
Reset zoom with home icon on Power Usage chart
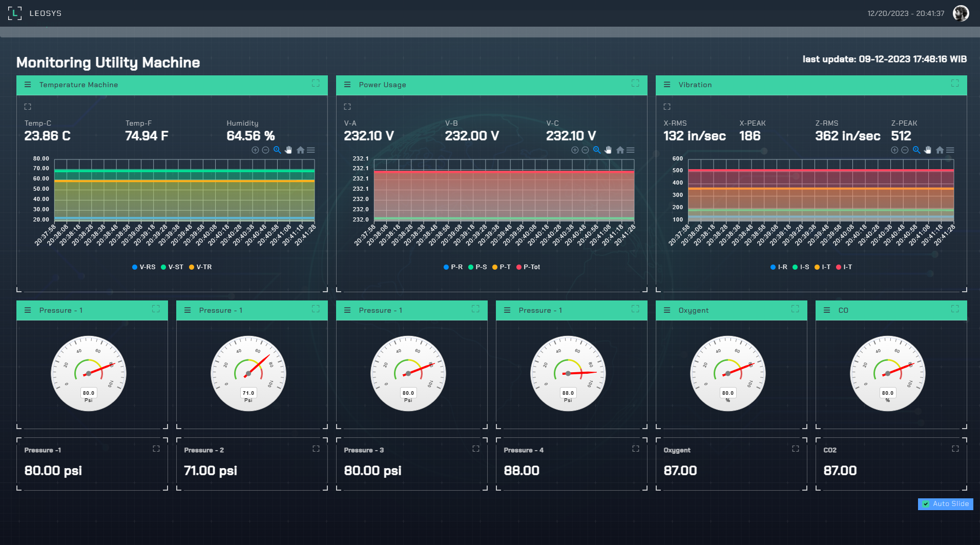[620, 150]
